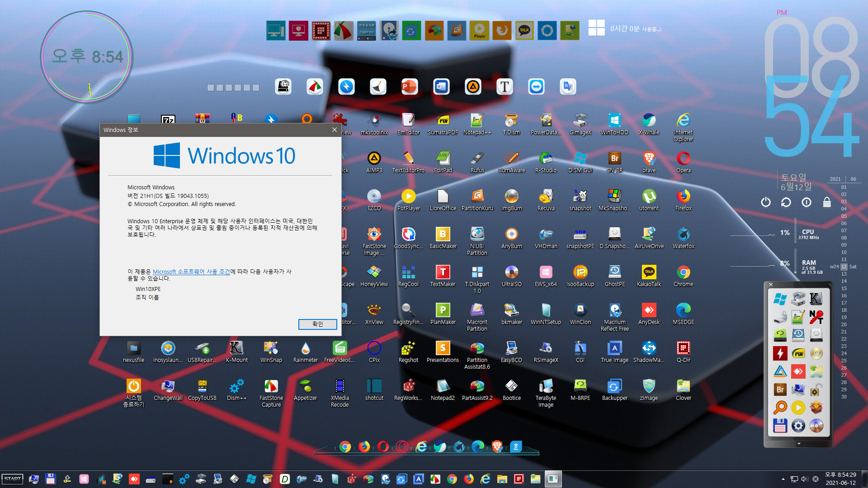Open Firefox desktop shortcut in grid
The width and height of the screenshot is (868, 488).
(683, 200)
